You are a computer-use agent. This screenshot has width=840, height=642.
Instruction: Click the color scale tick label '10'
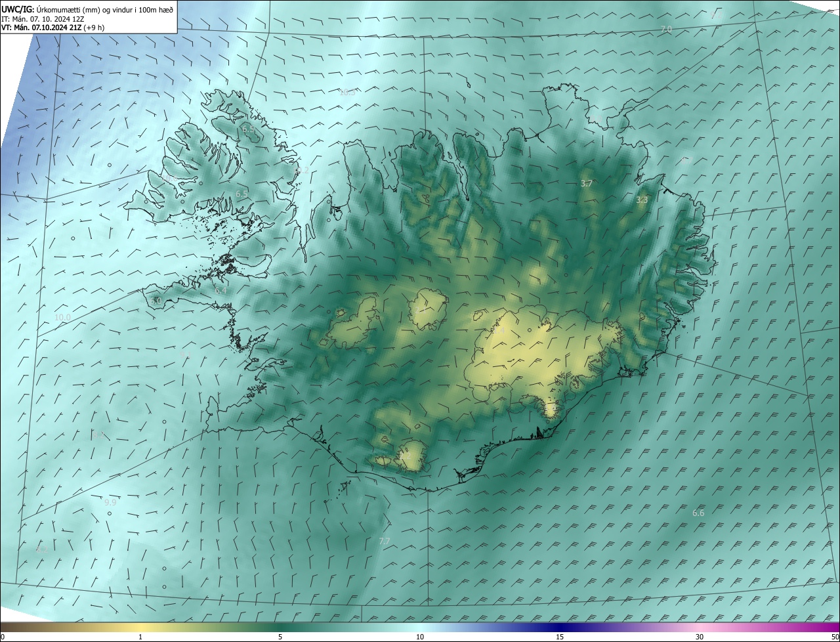click(420, 637)
